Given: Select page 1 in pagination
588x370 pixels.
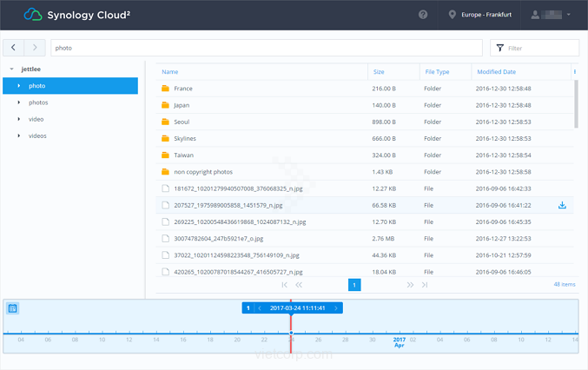Looking at the screenshot, I should [354, 285].
